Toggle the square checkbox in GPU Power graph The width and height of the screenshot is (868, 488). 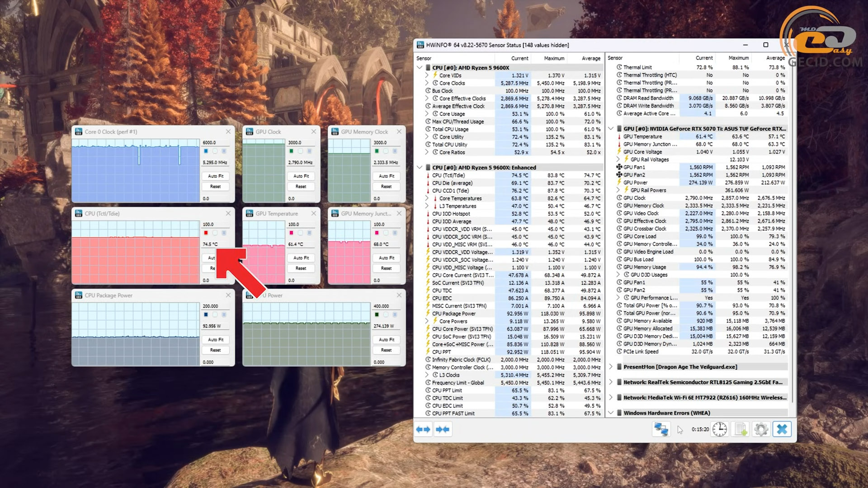[x=395, y=314]
